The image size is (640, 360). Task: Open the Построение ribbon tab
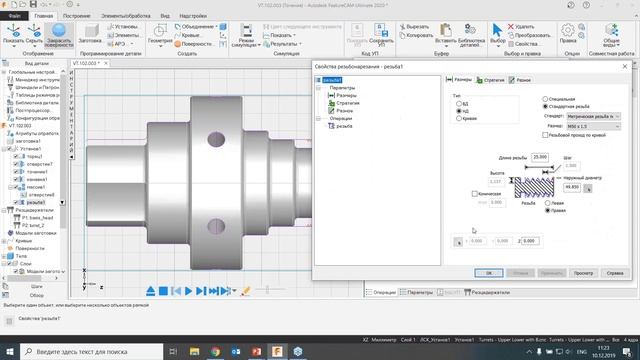76,16
